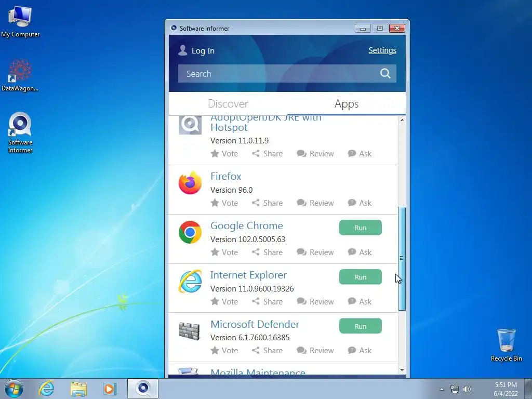Write a Review for Firefox
This screenshot has height=399, width=532.
[315, 203]
